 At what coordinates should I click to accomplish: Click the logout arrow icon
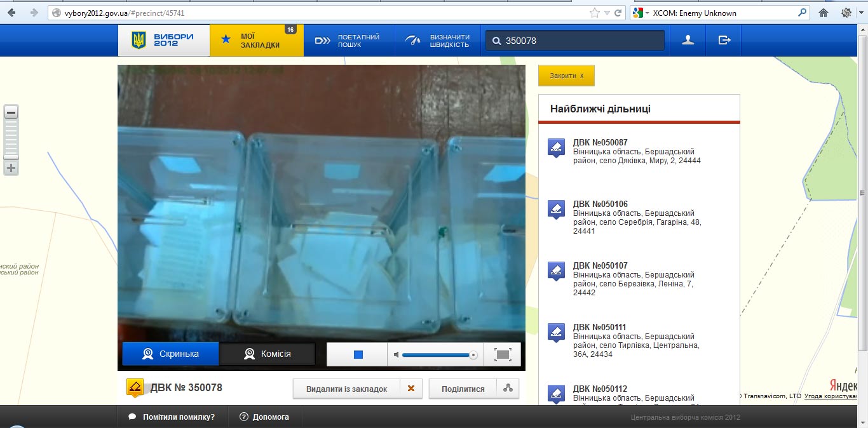[x=724, y=40]
